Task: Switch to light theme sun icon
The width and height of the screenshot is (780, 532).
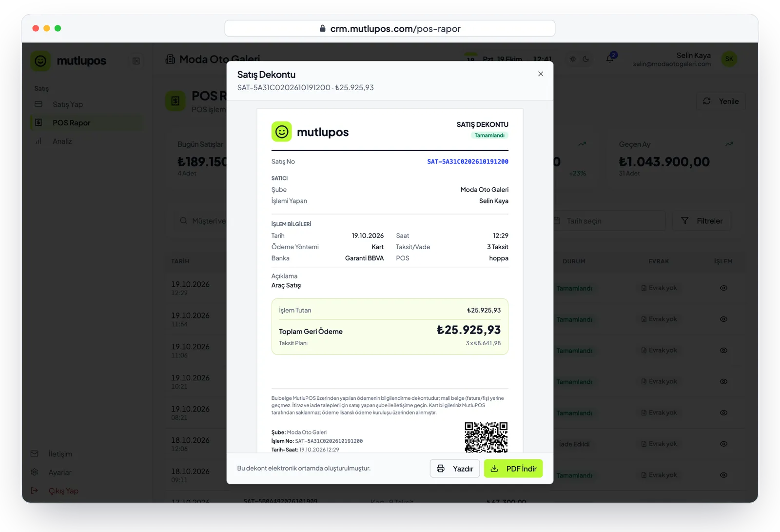Action: pyautogui.click(x=573, y=59)
